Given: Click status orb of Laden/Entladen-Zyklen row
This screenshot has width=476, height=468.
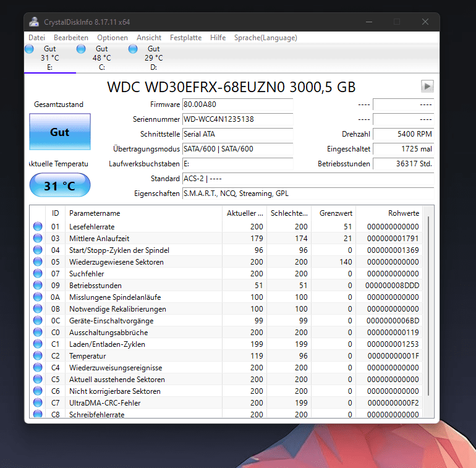Looking at the screenshot, I should [x=38, y=344].
